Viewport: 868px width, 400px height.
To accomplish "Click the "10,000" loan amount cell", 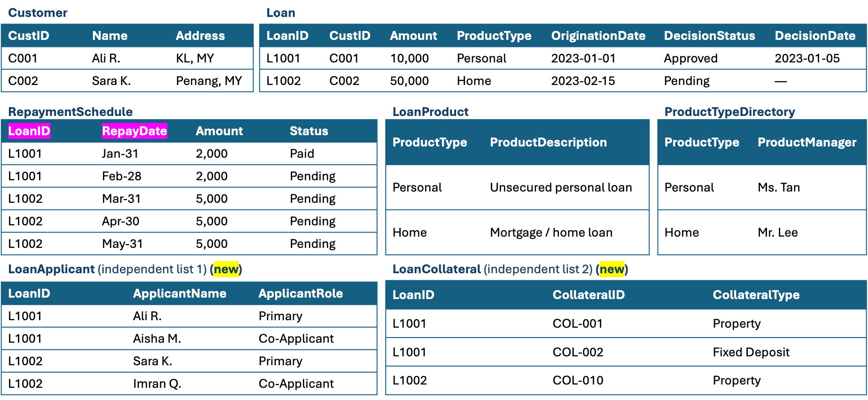I will coord(409,58).
